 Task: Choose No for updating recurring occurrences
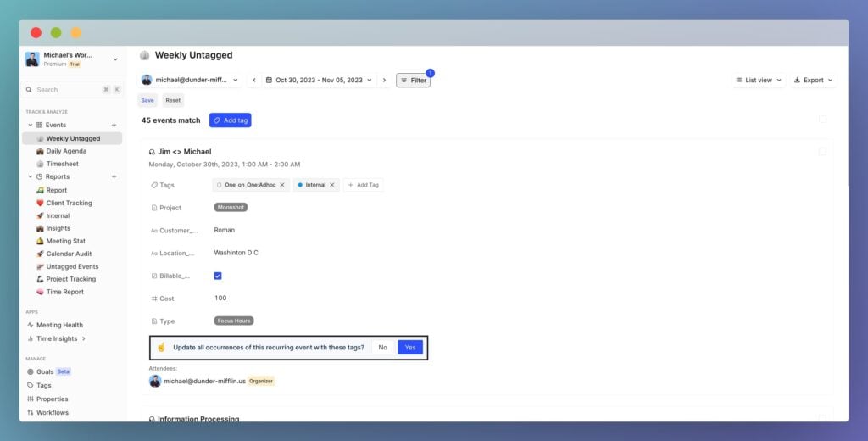click(382, 348)
